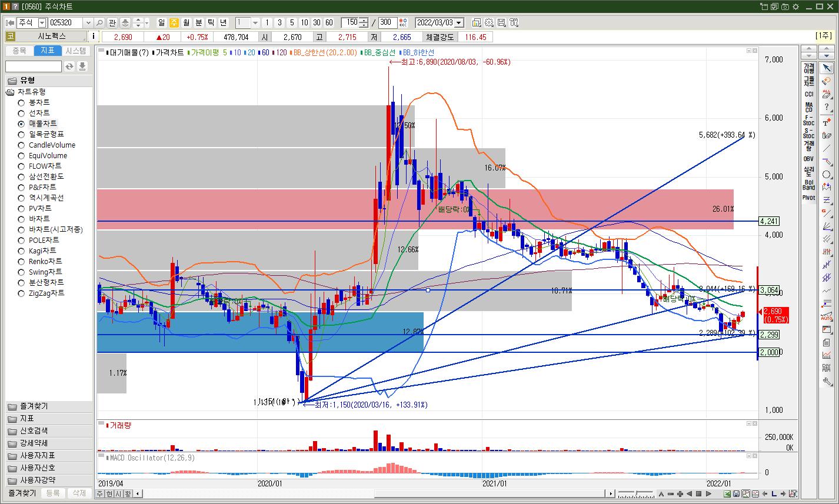839x504 pixels.
Task: Adjust the bottom chart zoom slider
Action: click(636, 493)
